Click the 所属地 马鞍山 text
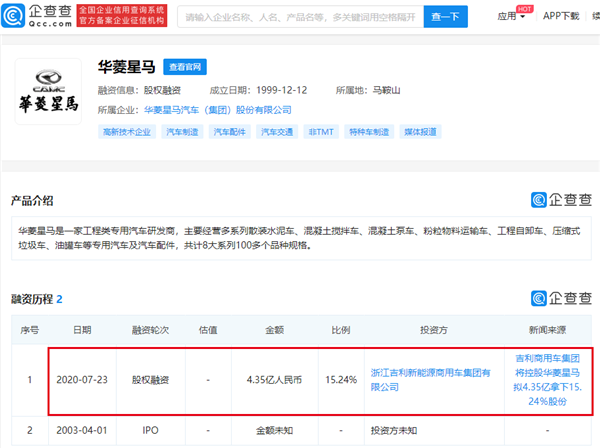The image size is (600, 448). [x=368, y=90]
